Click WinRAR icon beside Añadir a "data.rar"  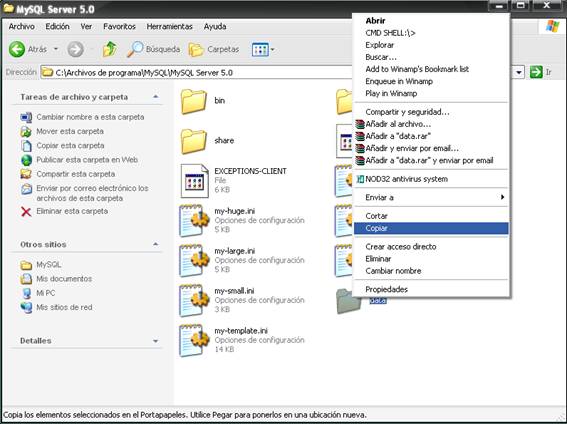click(x=360, y=136)
